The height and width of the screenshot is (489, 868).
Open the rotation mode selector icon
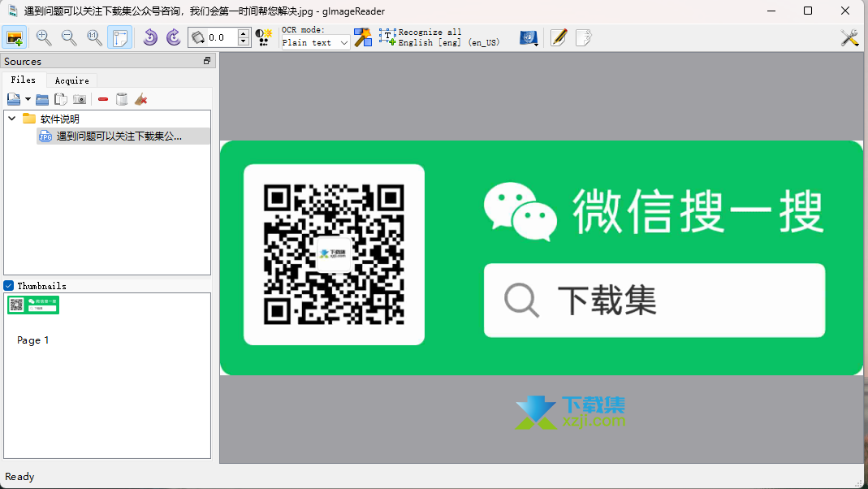pos(198,37)
